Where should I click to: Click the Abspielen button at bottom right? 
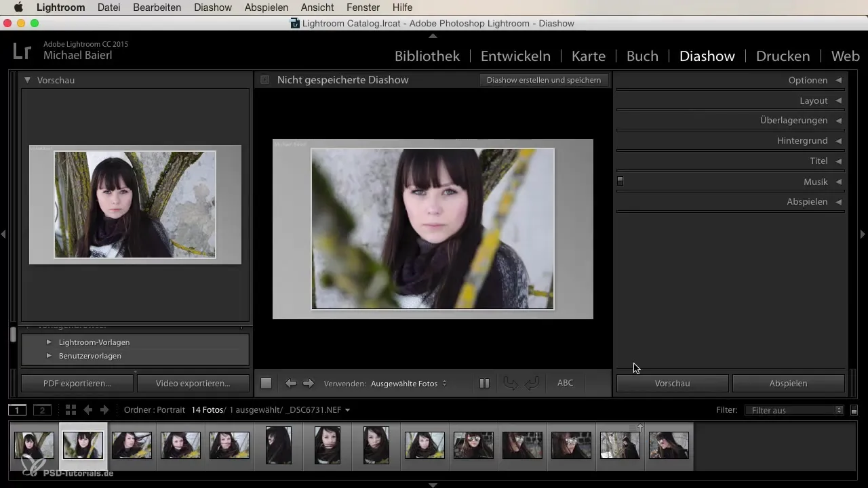pos(789,384)
